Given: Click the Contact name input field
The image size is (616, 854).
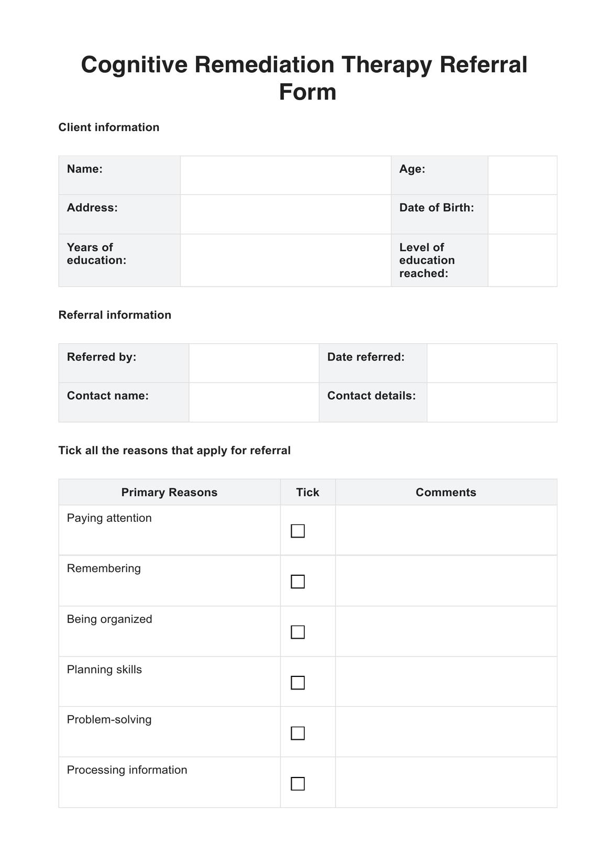Looking at the screenshot, I should tap(254, 402).
